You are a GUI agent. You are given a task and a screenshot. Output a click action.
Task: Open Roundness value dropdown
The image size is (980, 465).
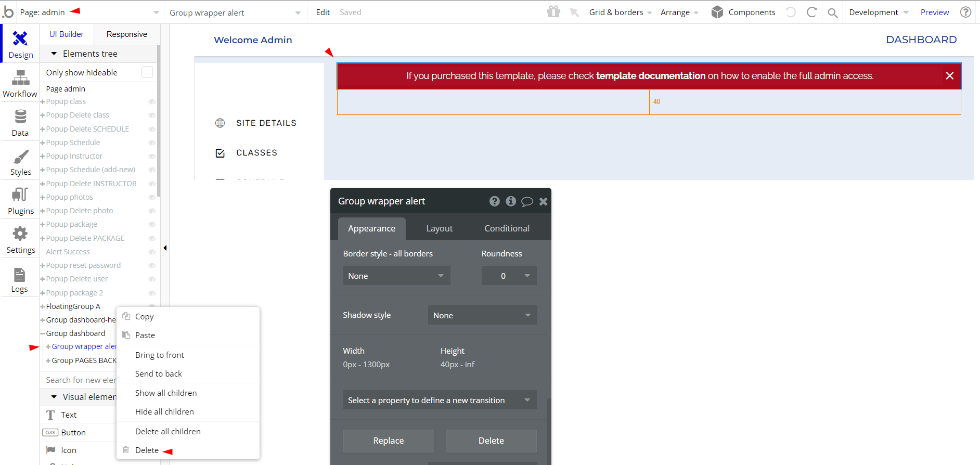click(x=509, y=276)
